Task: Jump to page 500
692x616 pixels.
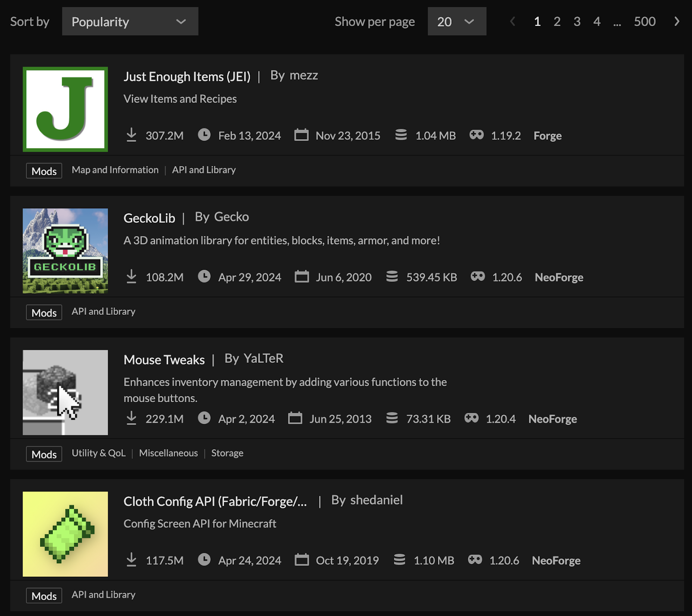Action: (644, 21)
